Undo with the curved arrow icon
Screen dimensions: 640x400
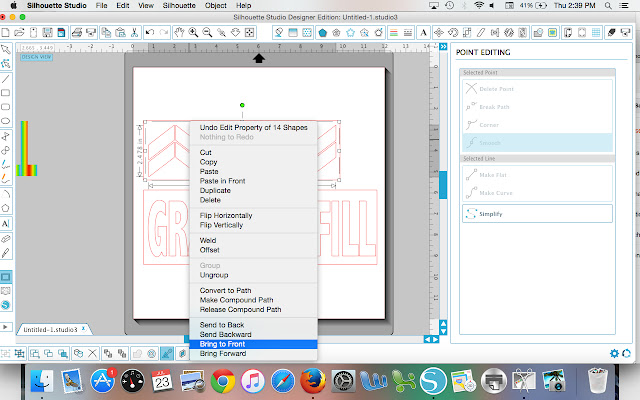coord(150,33)
